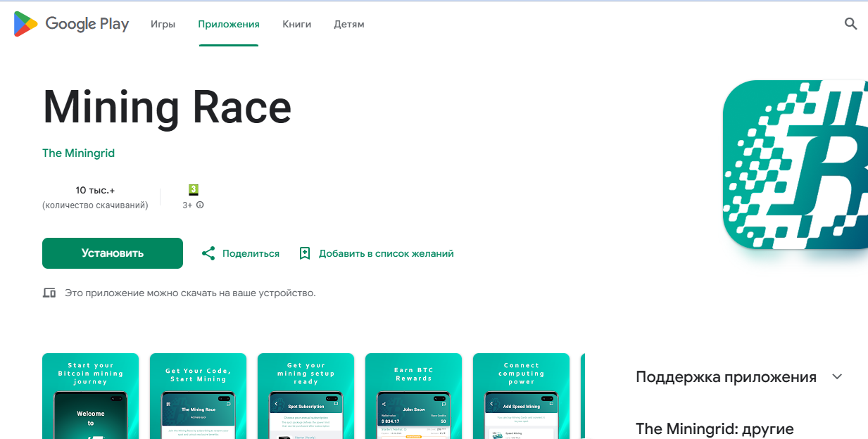Click the green Установить button
868x439 pixels.
113,253
